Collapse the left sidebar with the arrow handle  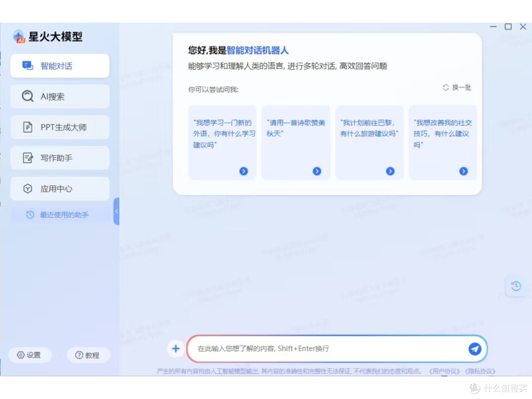click(116, 211)
